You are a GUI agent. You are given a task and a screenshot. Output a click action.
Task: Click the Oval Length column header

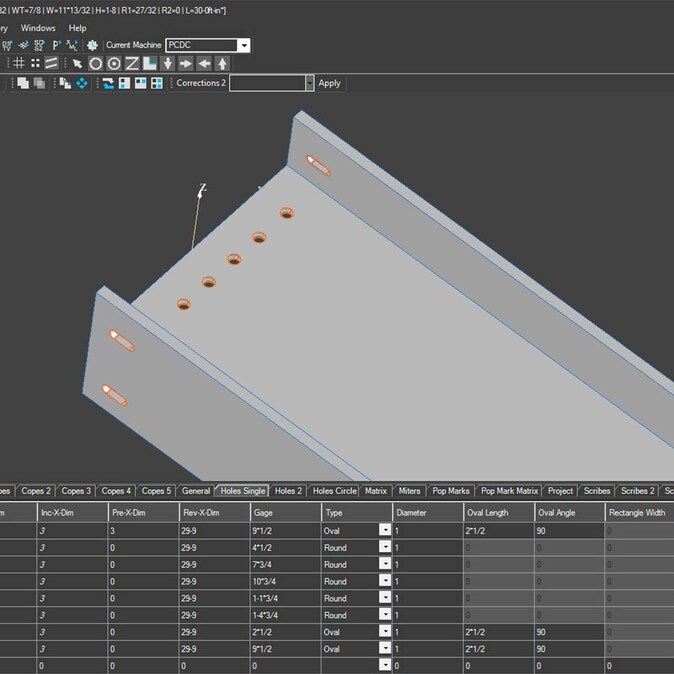(x=499, y=512)
